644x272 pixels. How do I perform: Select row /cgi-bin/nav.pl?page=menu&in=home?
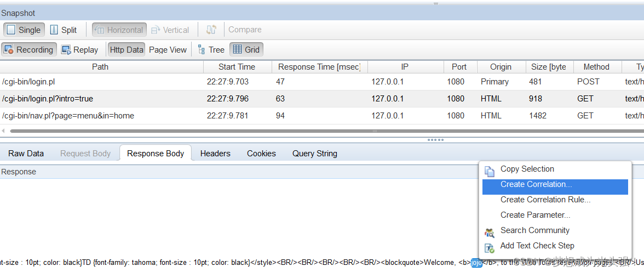click(322, 116)
